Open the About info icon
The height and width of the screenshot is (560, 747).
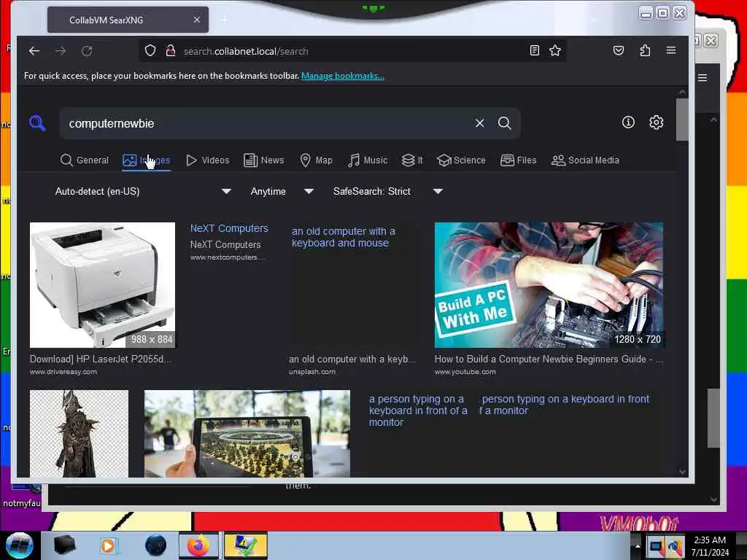click(x=628, y=122)
